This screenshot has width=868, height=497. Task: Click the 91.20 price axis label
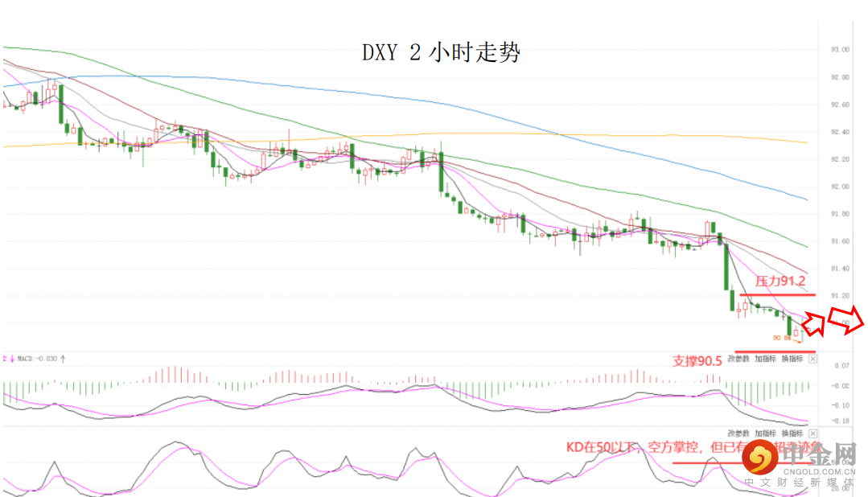(x=840, y=296)
